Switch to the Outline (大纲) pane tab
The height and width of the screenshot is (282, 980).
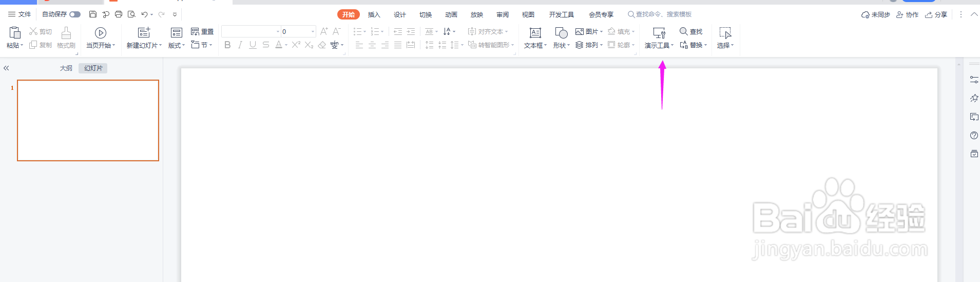tap(66, 68)
